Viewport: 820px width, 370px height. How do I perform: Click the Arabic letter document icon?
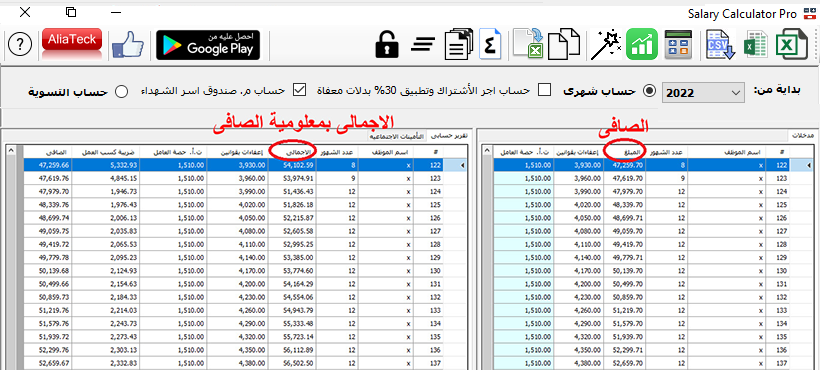pos(491,44)
